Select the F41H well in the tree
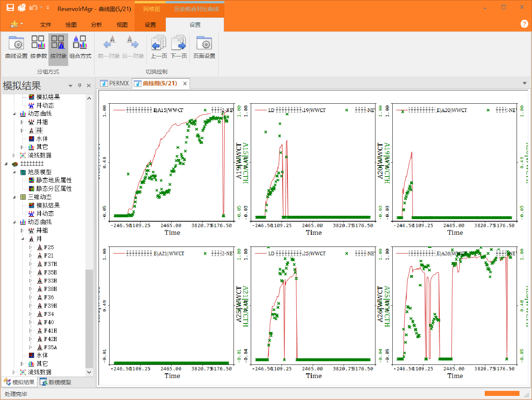Viewport: 532px width, 400px height. pyautogui.click(x=51, y=331)
